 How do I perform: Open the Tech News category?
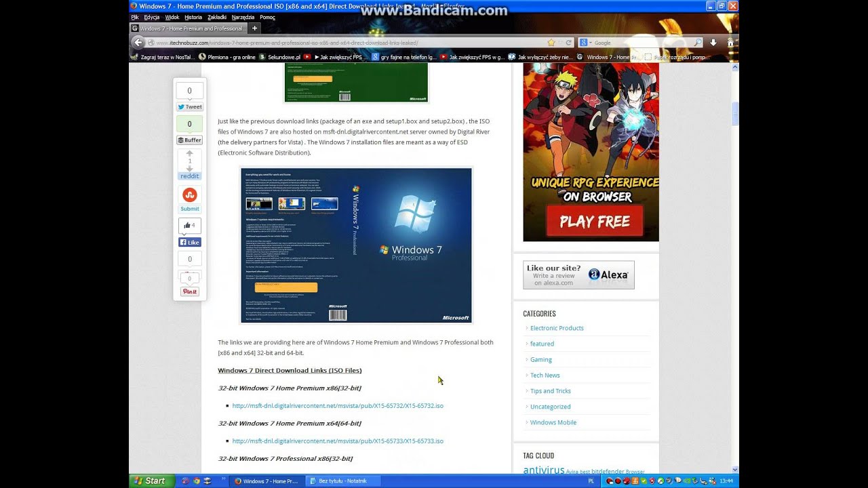545,375
